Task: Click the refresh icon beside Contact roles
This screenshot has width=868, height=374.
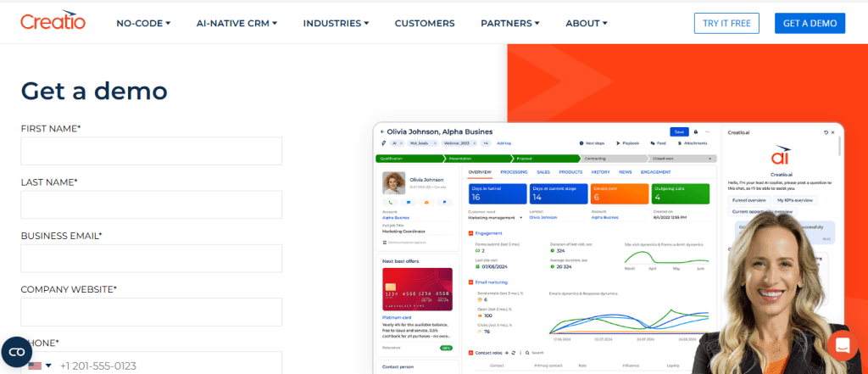Action: pyautogui.click(x=513, y=353)
